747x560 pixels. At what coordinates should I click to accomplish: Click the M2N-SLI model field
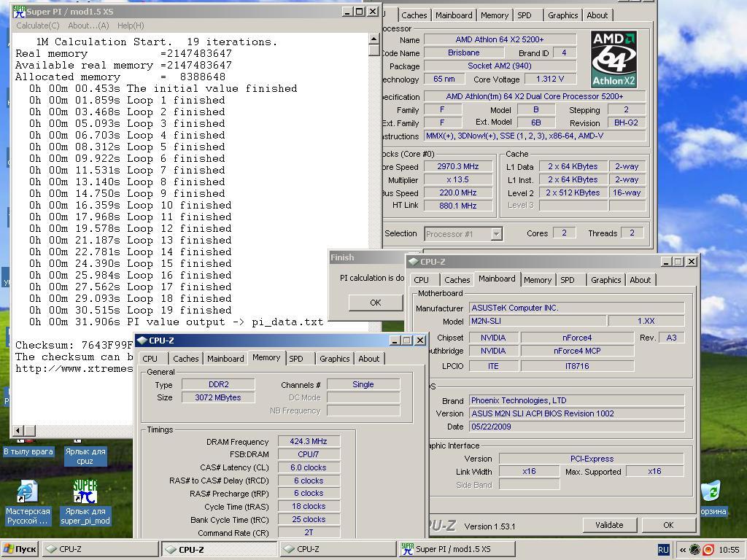tap(538, 321)
